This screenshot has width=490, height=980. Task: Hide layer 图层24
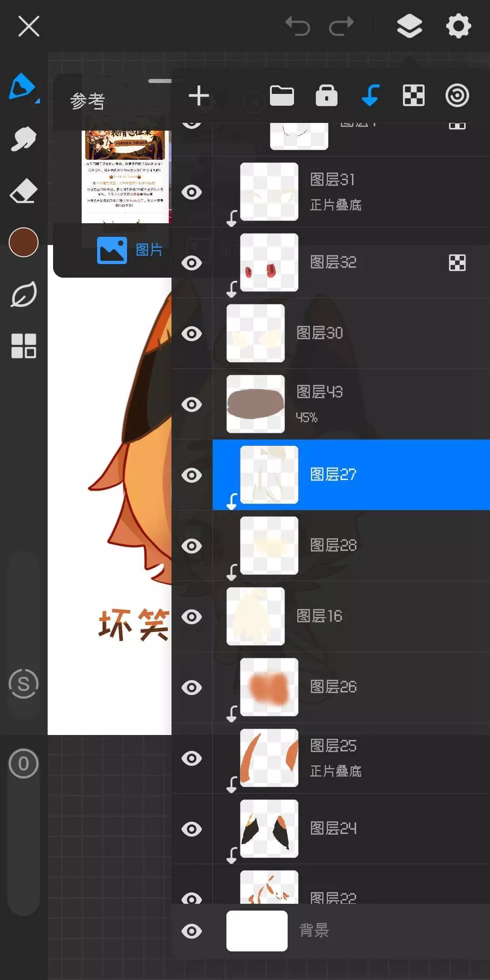point(191,829)
